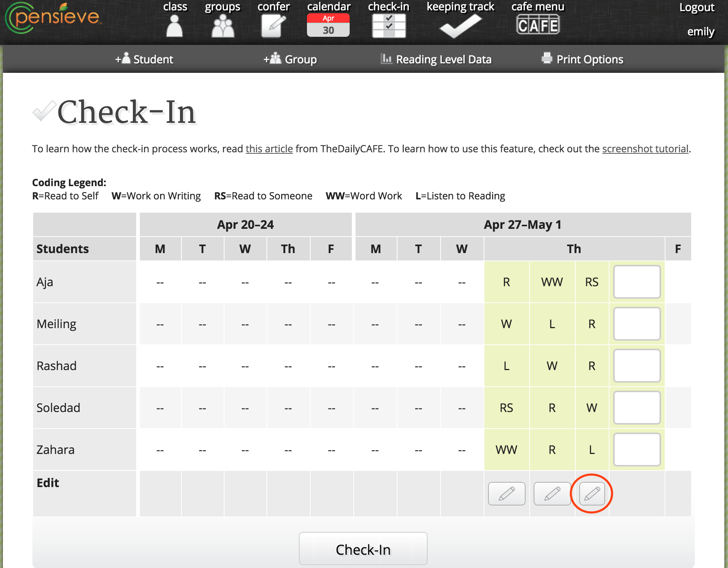The image size is (728, 568).
Task: Click Soledad's RS entry on Thursday
Action: coord(506,408)
